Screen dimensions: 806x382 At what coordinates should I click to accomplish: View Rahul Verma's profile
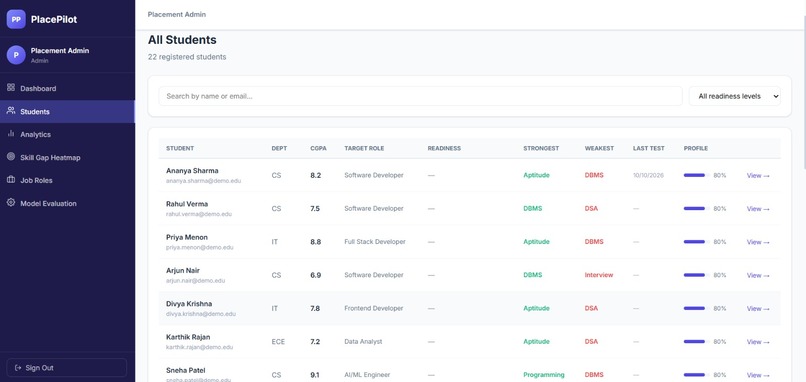click(x=758, y=209)
